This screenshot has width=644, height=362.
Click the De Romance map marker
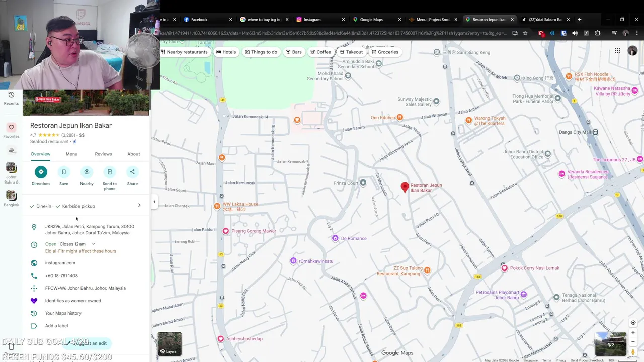pos(335,238)
